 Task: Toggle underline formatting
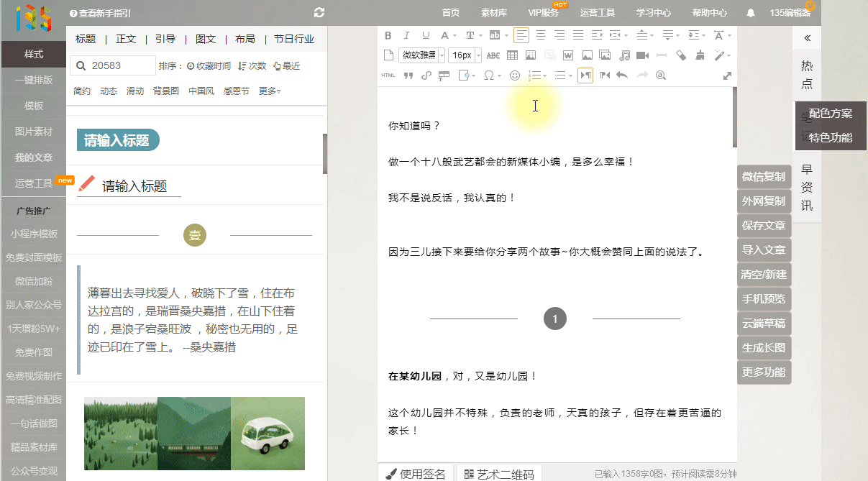426,35
